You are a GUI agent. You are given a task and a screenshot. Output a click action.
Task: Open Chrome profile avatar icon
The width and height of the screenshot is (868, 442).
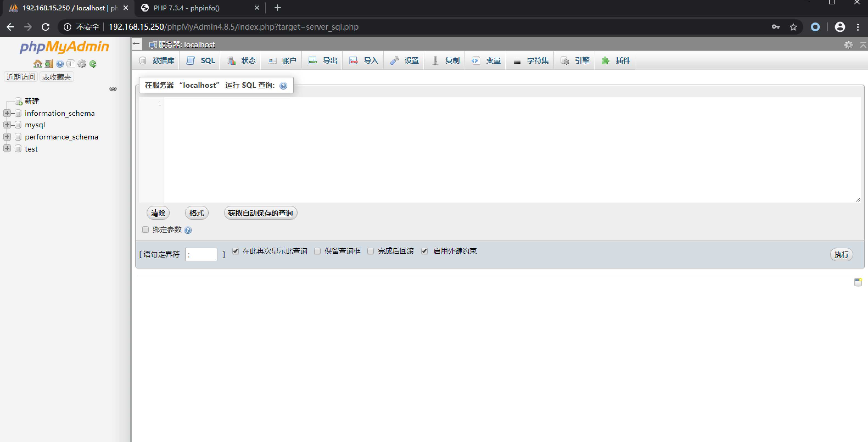click(840, 27)
